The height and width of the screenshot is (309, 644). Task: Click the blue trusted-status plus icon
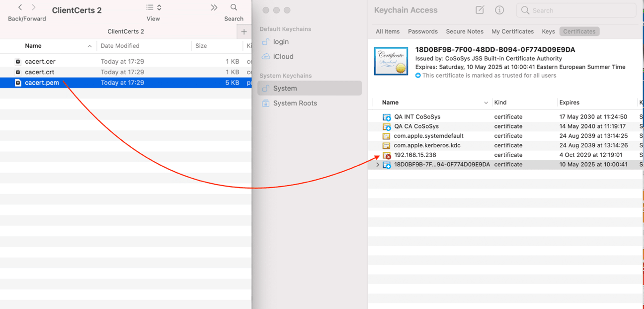coord(418,76)
